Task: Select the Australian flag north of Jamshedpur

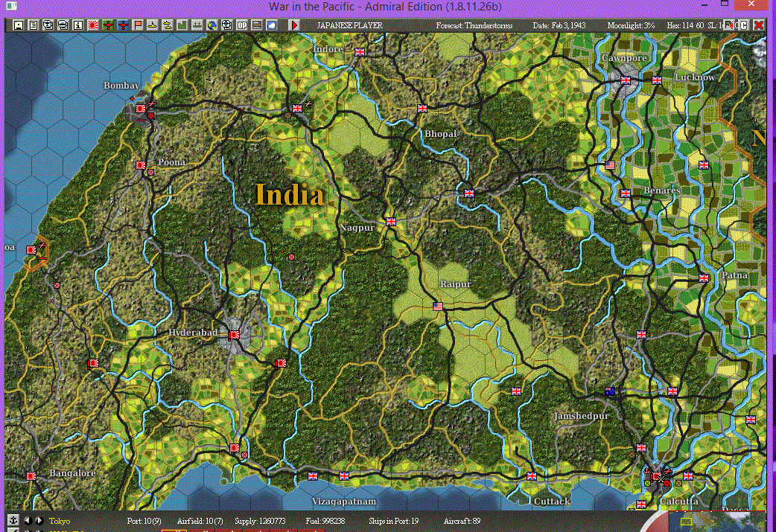Action: point(610,391)
